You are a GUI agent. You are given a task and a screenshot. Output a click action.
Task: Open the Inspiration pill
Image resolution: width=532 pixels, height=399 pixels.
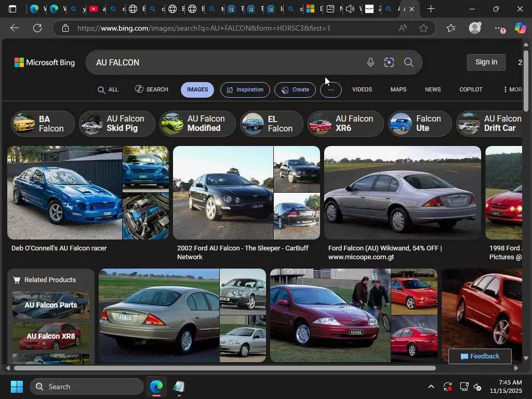pos(245,89)
